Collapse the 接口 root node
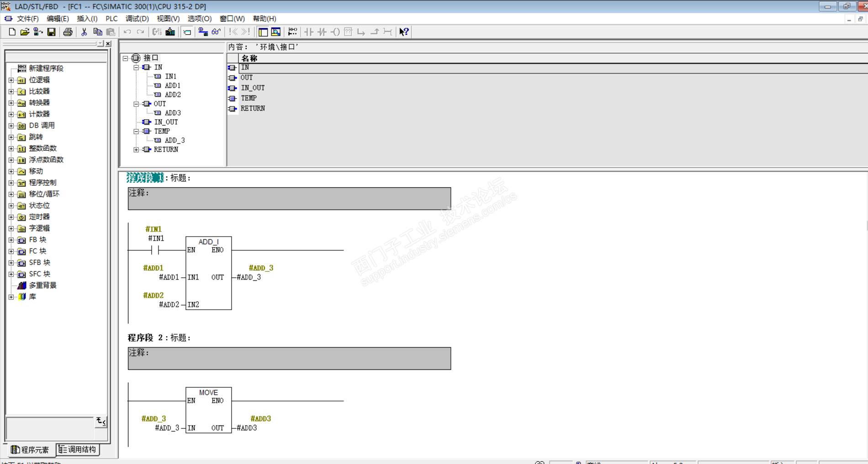This screenshot has width=868, height=464. 125,58
